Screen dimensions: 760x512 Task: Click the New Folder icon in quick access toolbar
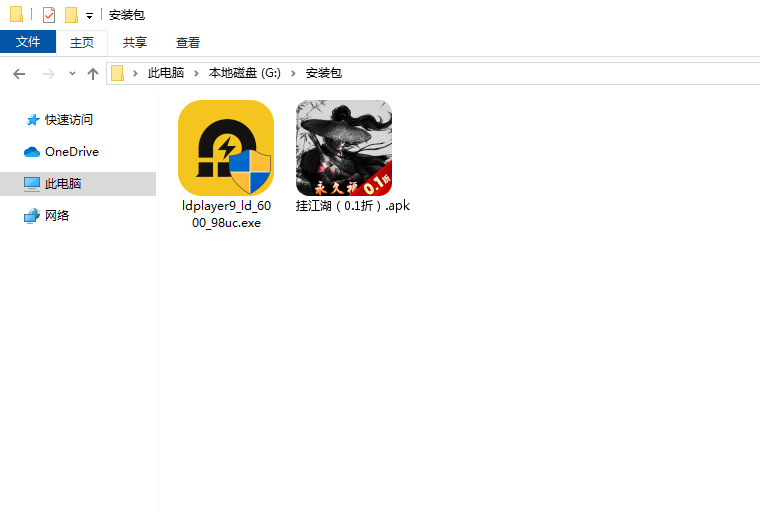point(71,15)
